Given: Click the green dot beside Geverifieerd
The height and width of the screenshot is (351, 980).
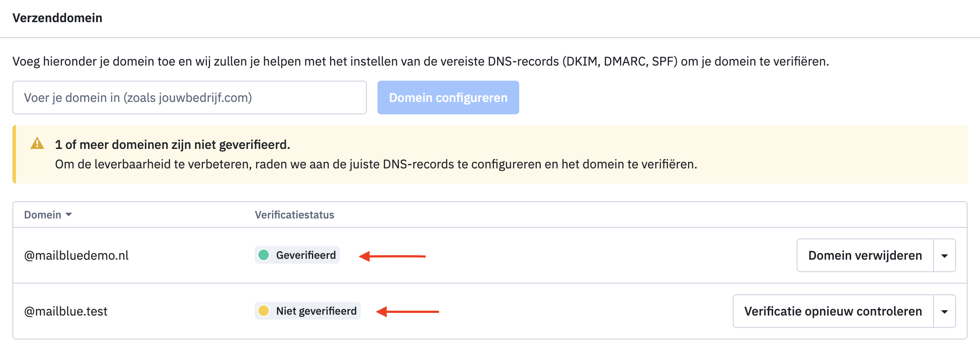Looking at the screenshot, I should pos(264,255).
